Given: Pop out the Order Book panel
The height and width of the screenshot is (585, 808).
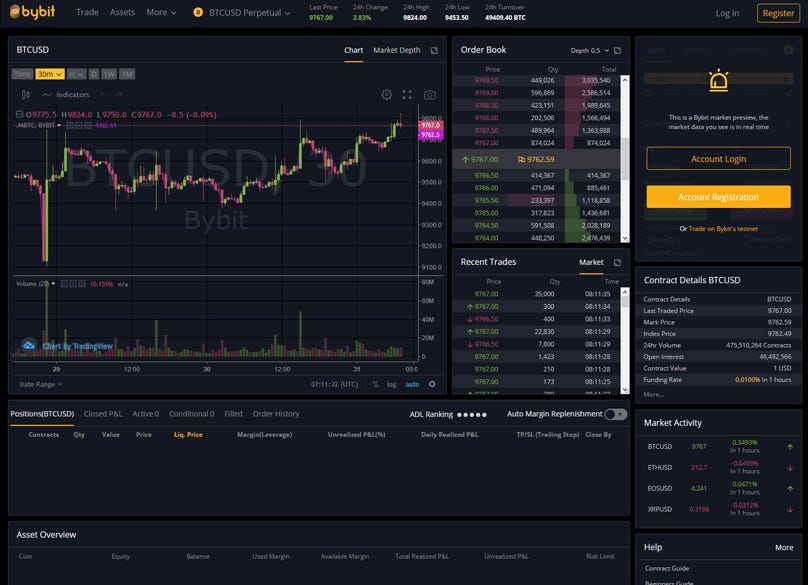Looking at the screenshot, I should pyautogui.click(x=617, y=50).
